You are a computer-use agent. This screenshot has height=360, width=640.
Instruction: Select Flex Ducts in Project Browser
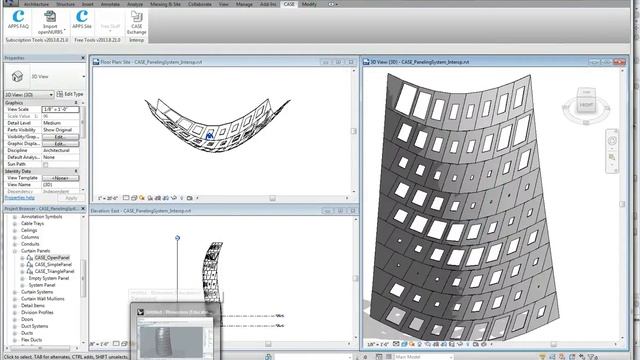[31, 340]
